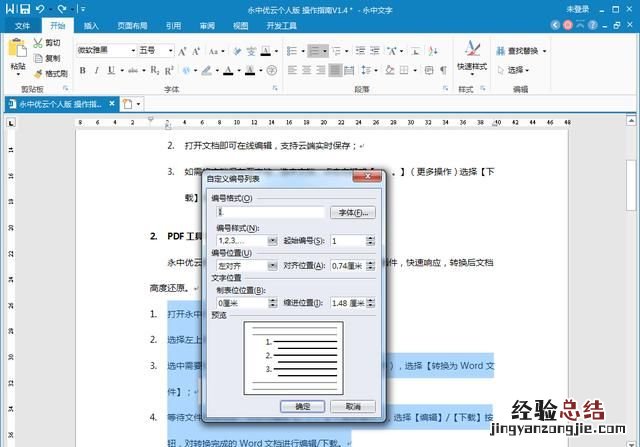Click the character shading A swatch
This screenshot has height=447, width=640.
(x=250, y=70)
